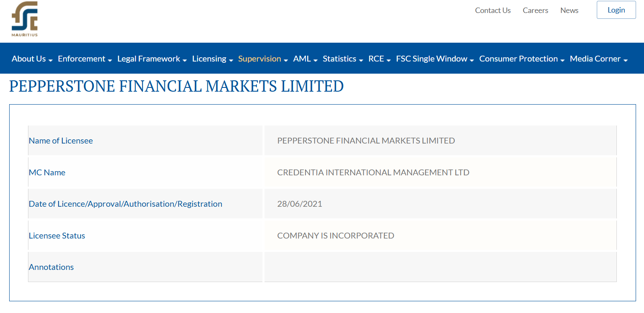Open the AML menu
The height and width of the screenshot is (313, 644).
coord(305,59)
